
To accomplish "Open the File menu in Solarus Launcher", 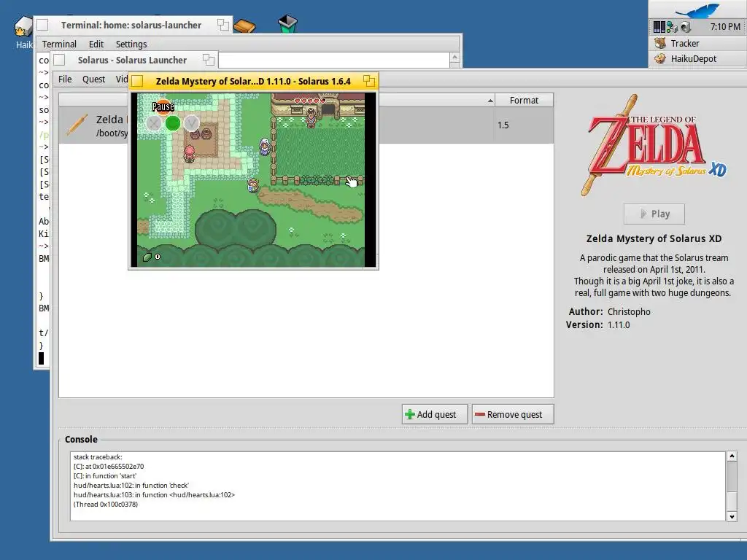I will 65,79.
